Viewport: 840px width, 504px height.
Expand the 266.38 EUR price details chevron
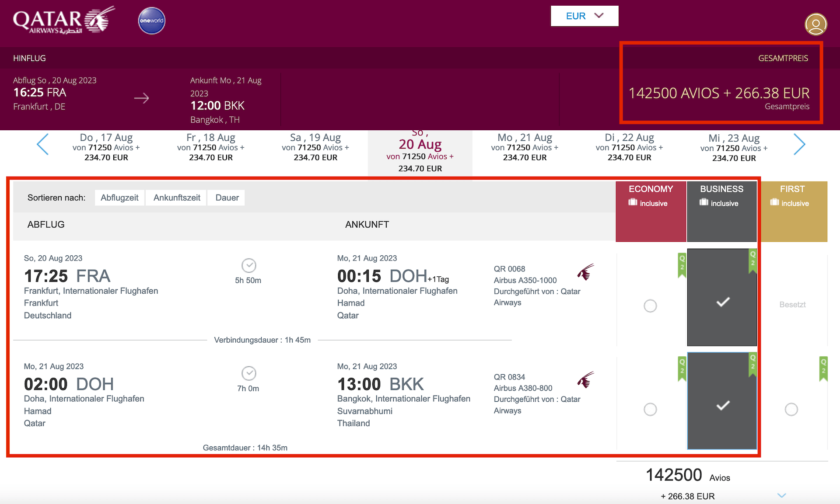(782, 495)
